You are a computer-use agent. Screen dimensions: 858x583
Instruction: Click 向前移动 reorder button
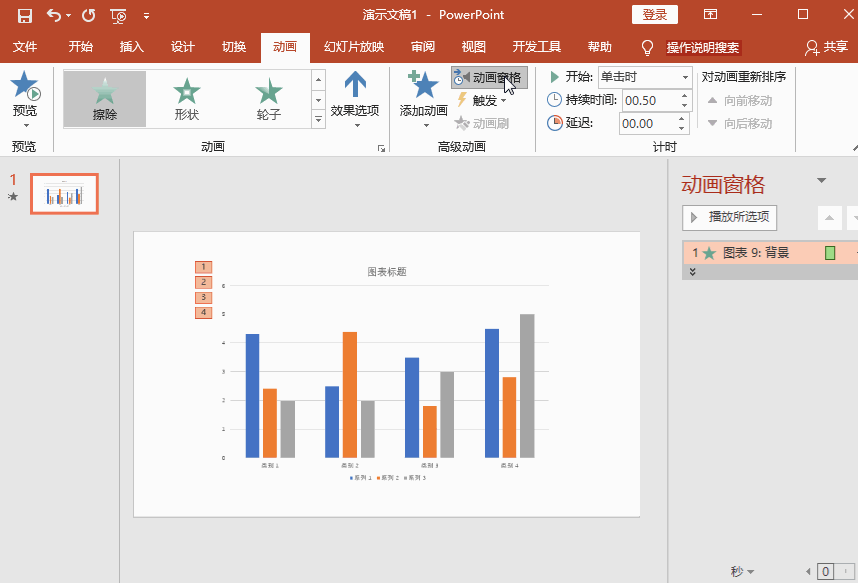tap(740, 101)
